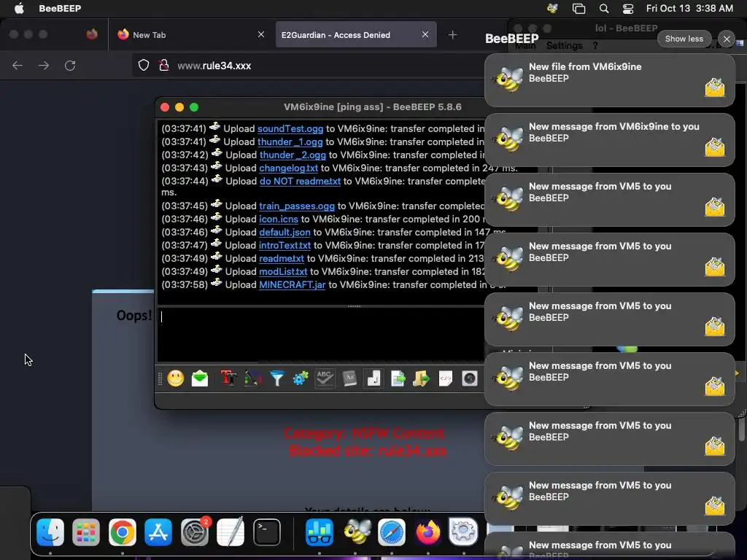Open the thunder_1.ogg link
747x560 pixels.
coord(290,142)
